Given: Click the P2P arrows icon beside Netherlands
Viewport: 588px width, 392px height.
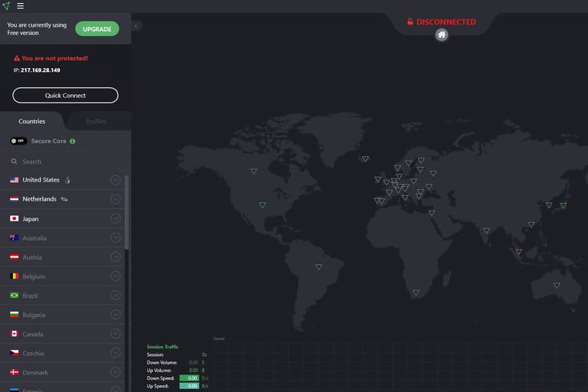Looking at the screenshot, I should [x=64, y=199].
